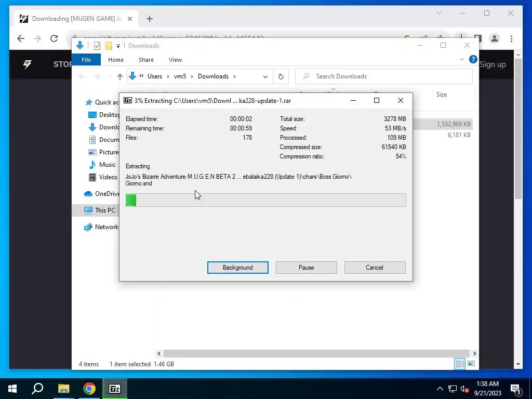Click the 7z icon in extraction dialog title
This screenshot has width=532, height=399.
pyautogui.click(x=128, y=100)
